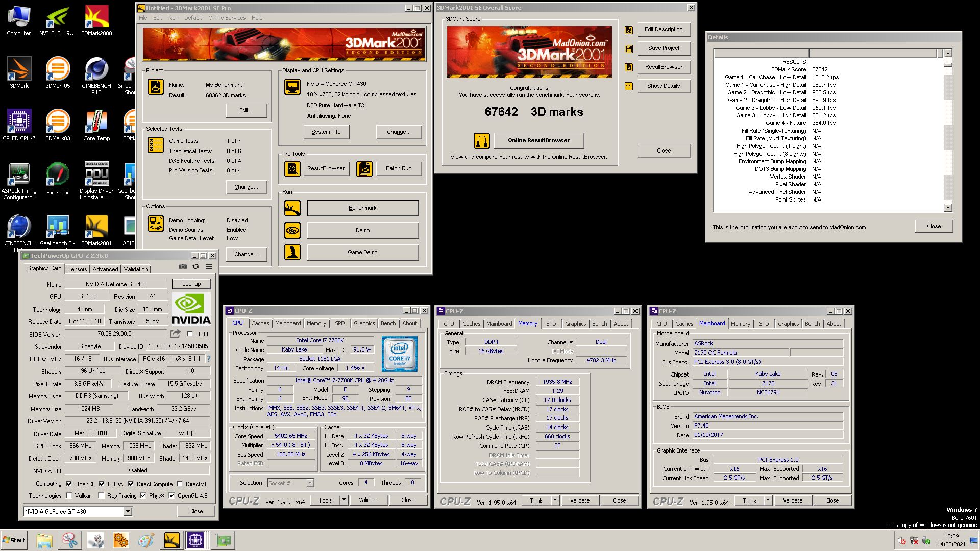980x551 pixels.
Task: Click the Save Project floppy icon
Action: pyautogui.click(x=629, y=49)
